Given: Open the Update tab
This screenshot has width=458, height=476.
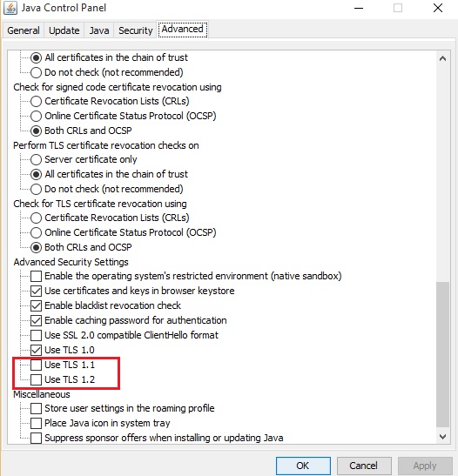Looking at the screenshot, I should coord(64,30).
